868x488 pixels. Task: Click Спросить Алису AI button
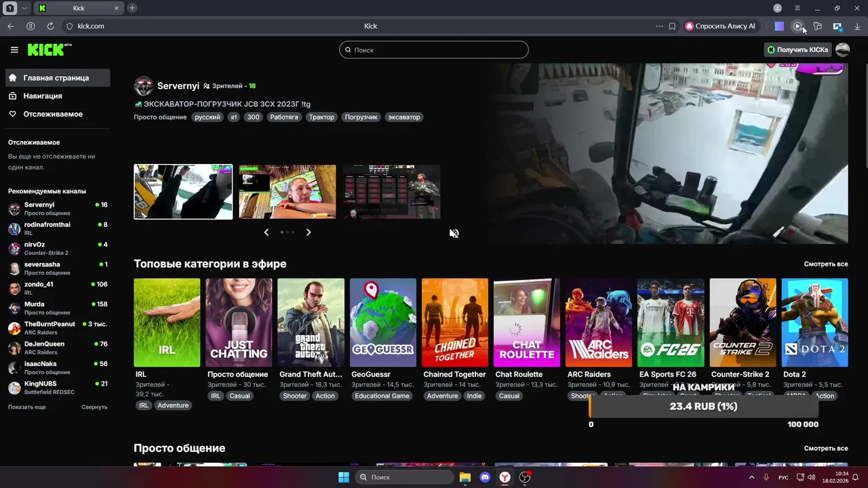coord(719,26)
